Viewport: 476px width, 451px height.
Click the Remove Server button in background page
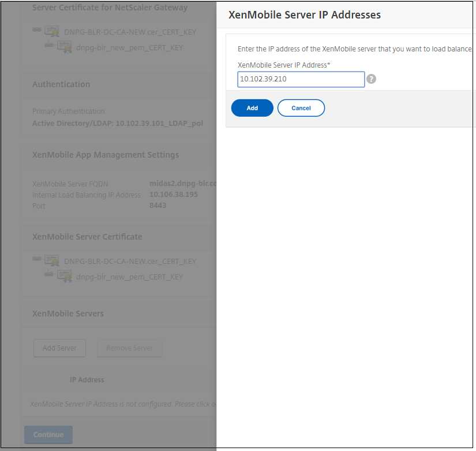(129, 348)
